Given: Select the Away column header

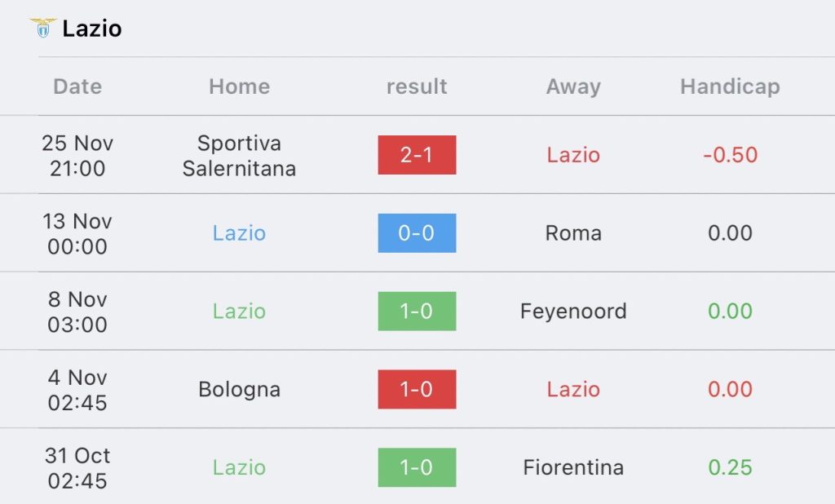Looking at the screenshot, I should [x=573, y=86].
